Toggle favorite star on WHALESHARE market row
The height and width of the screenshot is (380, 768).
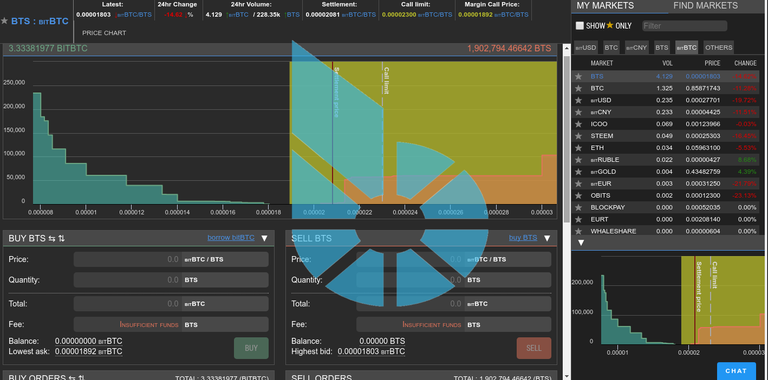pyautogui.click(x=578, y=231)
